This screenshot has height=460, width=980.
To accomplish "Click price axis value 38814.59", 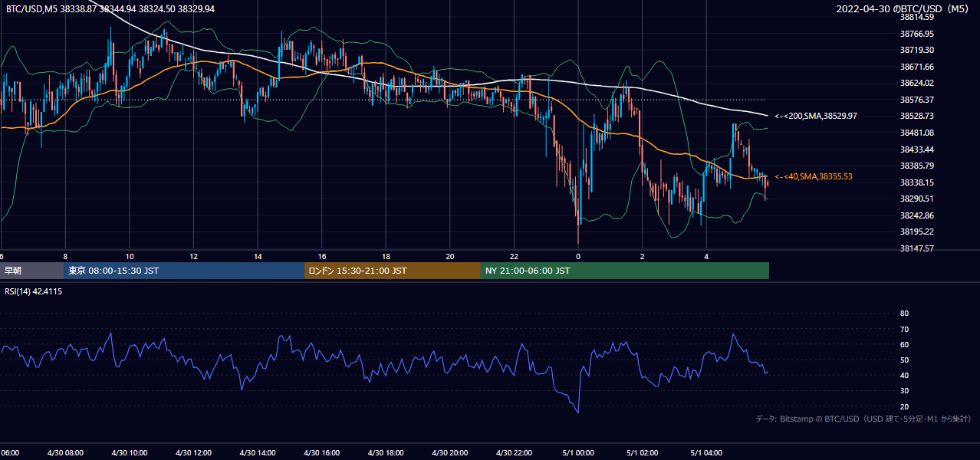I will (916, 17).
